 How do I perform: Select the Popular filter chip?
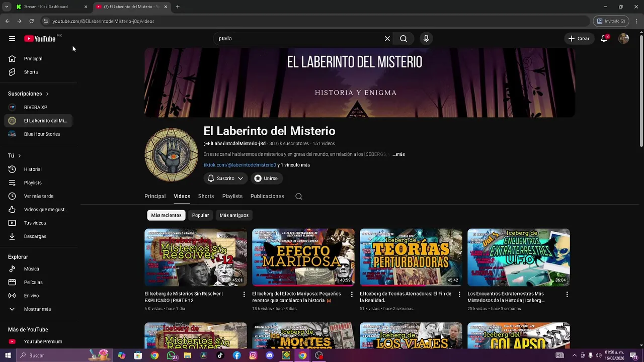(200, 215)
